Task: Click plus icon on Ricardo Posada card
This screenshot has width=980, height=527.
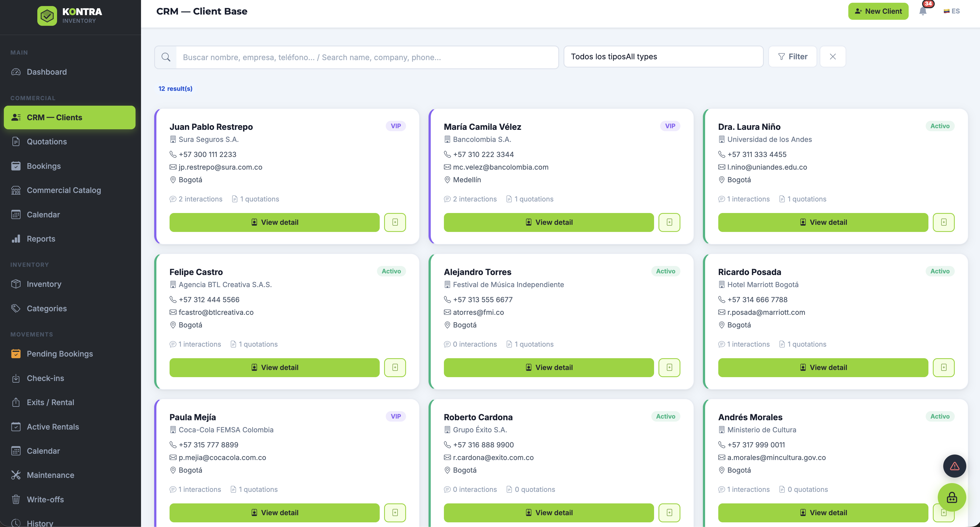Action: point(944,367)
